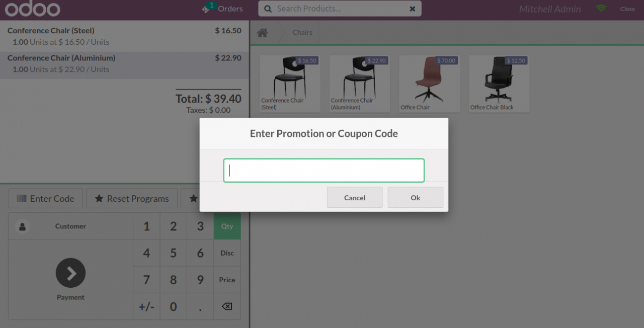
Task: Select the Chairs category breadcrumb
Action: pyautogui.click(x=302, y=33)
